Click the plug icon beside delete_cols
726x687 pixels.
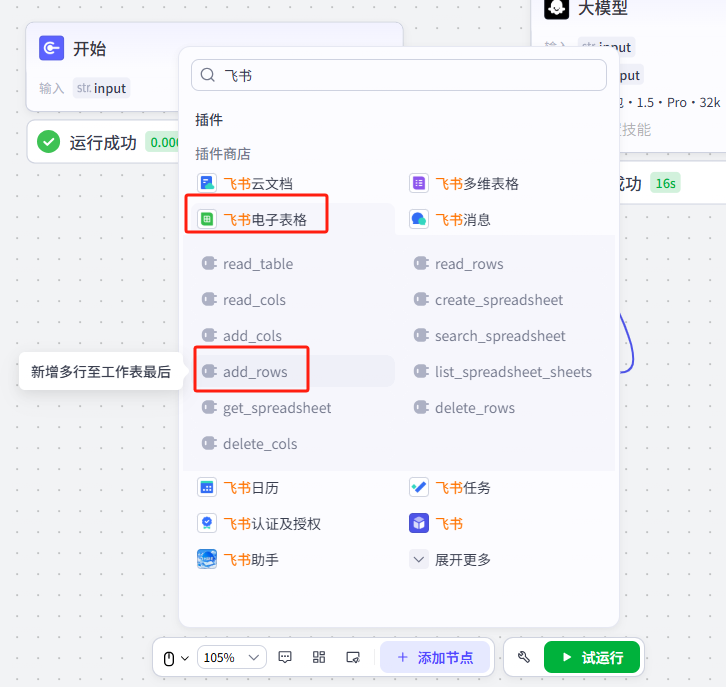(x=209, y=443)
